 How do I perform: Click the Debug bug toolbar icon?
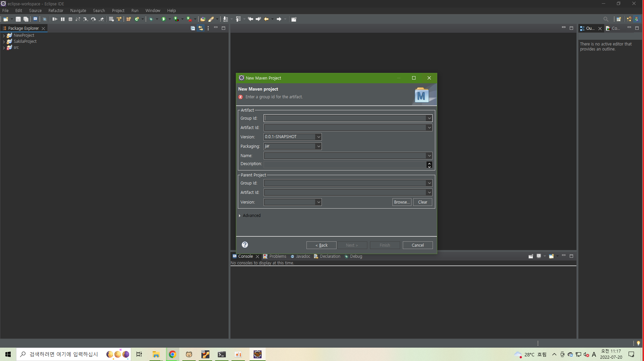click(x=151, y=19)
